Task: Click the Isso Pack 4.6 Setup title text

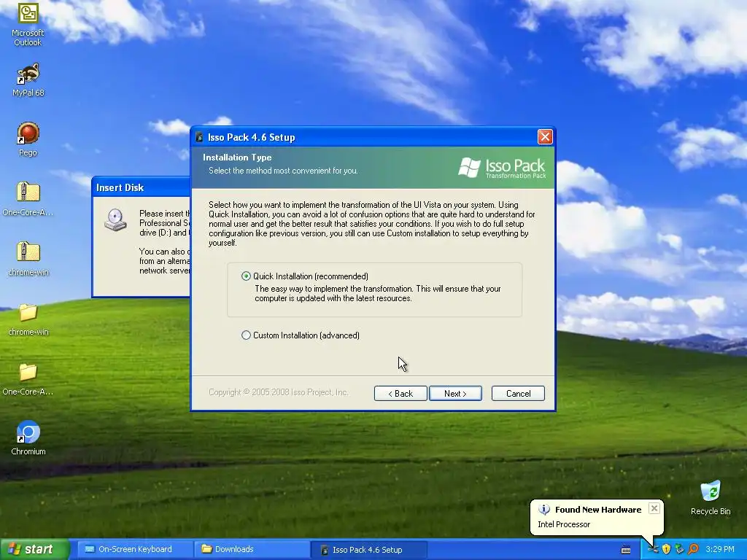Action: tap(252, 138)
